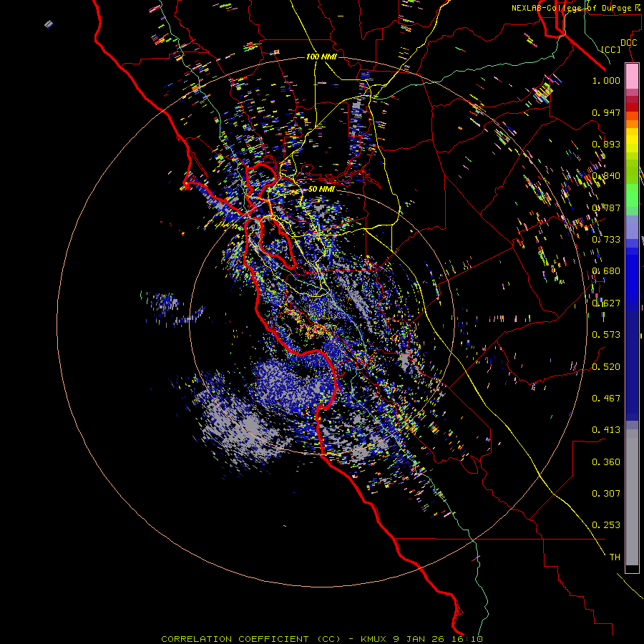
Task: Click the DCC label above the color bar
Action: [x=628, y=43]
